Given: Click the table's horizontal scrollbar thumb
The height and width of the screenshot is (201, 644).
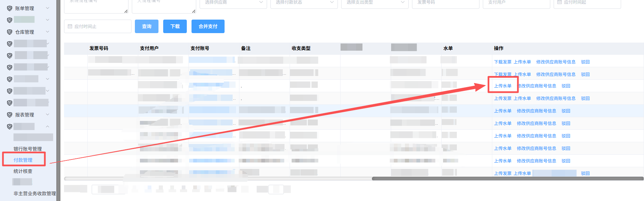Looking at the screenshot, I should click(x=507, y=178).
